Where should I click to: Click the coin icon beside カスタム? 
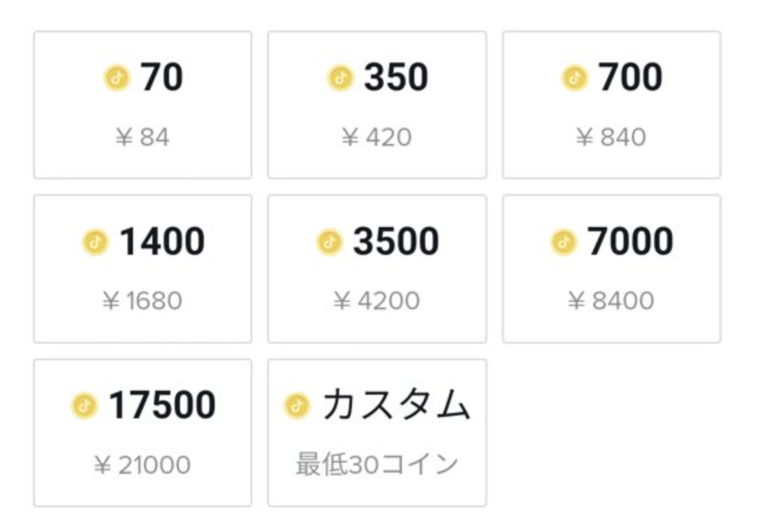[297, 406]
